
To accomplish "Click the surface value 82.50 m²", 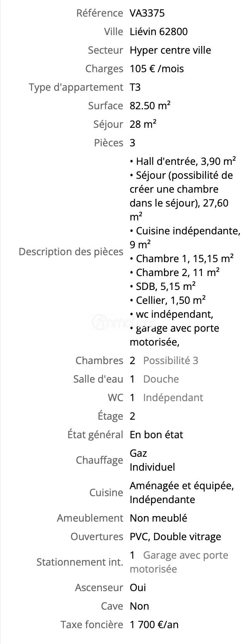I will click(150, 106).
